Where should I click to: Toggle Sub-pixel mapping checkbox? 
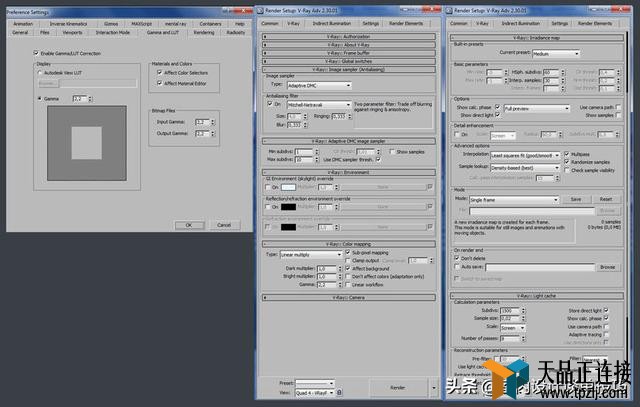348,253
